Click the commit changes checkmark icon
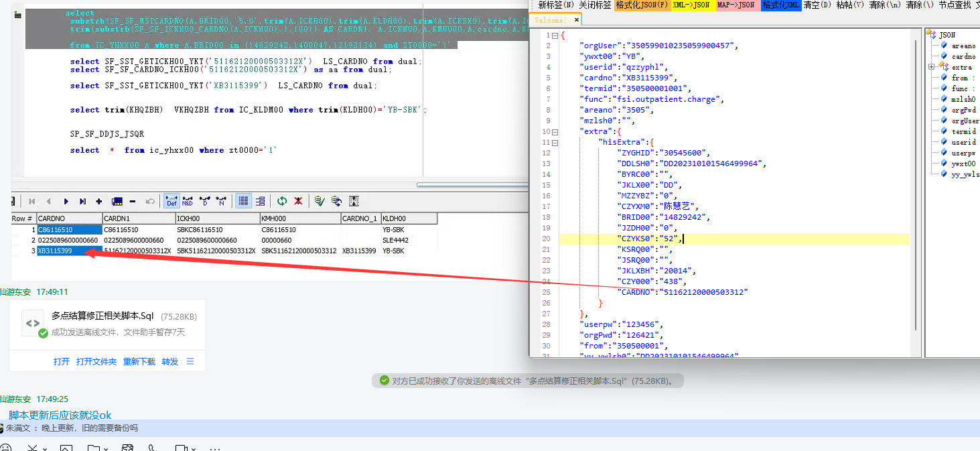980x451 pixels. (x=320, y=201)
